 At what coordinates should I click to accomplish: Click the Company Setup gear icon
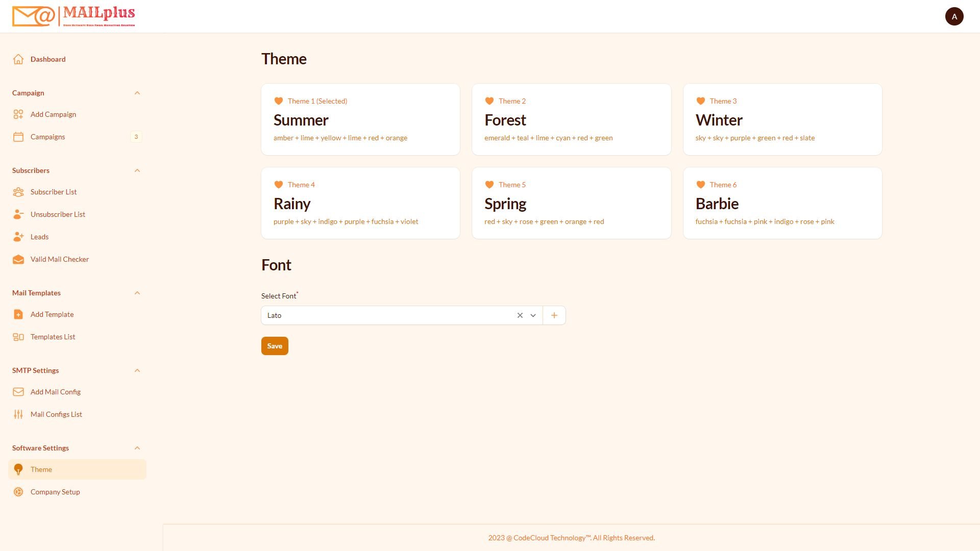[x=18, y=492]
